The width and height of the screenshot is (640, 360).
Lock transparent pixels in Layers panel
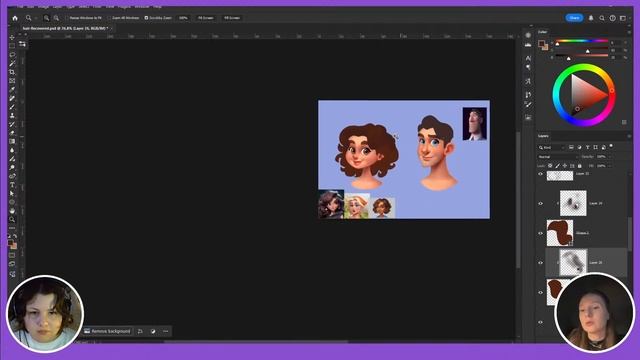[550, 166]
